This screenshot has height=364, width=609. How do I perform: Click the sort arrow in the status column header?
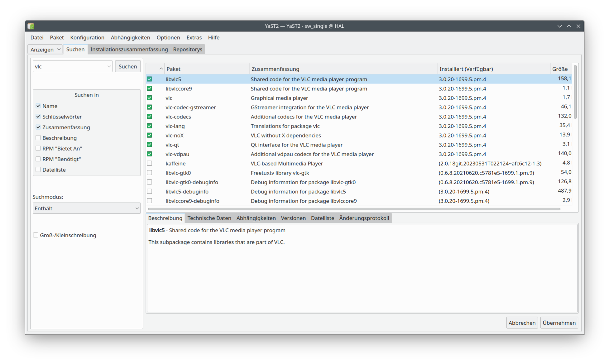tap(161, 69)
